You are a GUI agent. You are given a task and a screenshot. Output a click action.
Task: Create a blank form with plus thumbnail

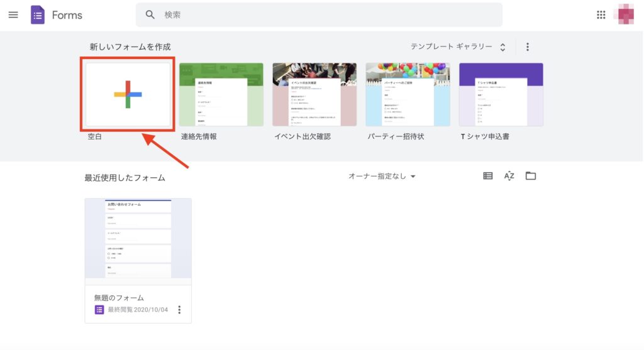[x=128, y=94]
